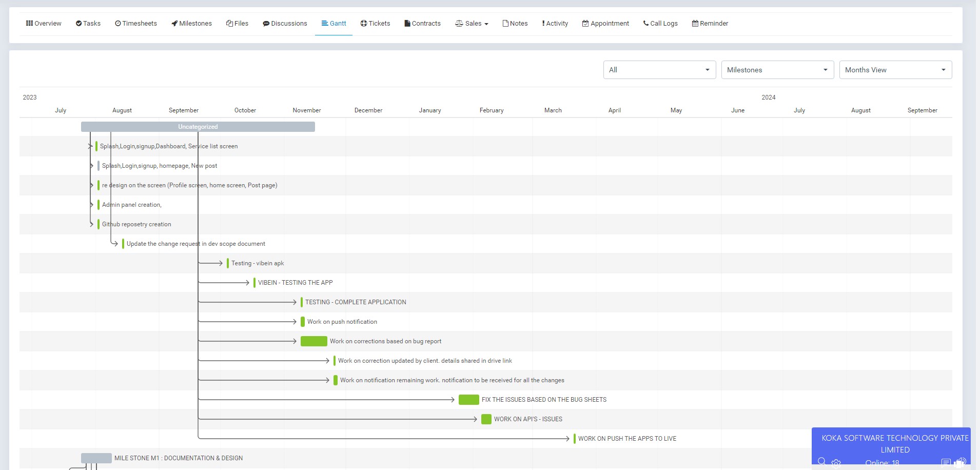This screenshot has height=470, width=980.
Task: Switch to the Tasks tab
Action: [x=88, y=24]
